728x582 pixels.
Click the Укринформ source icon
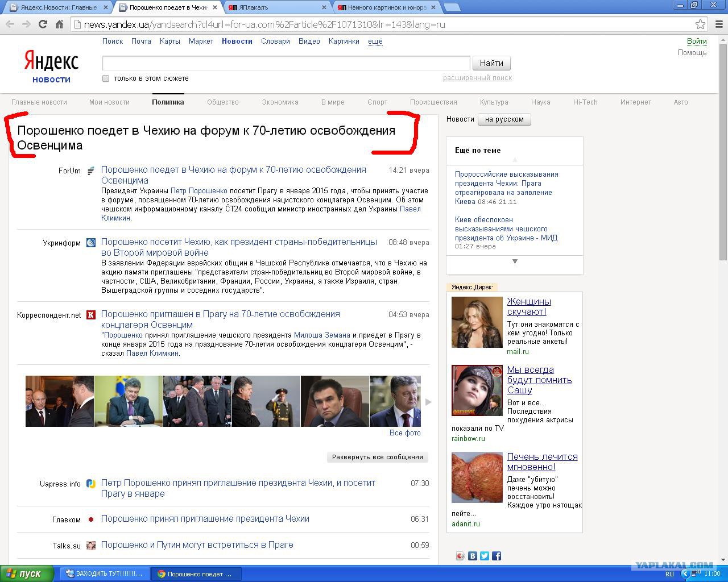point(91,243)
